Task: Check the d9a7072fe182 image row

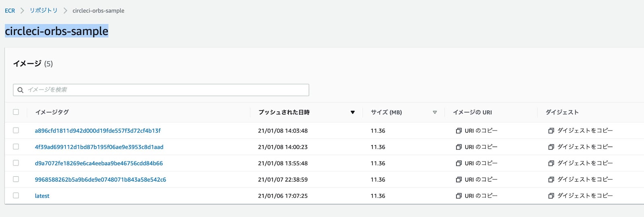Action: pos(16,163)
